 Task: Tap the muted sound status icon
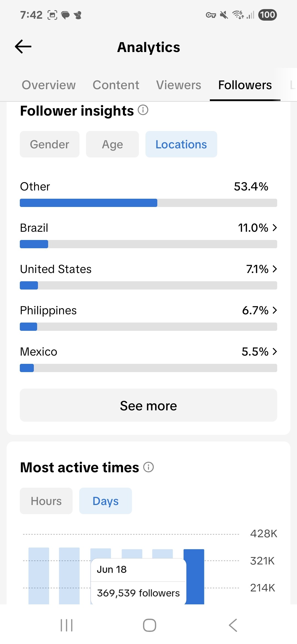[x=224, y=15]
